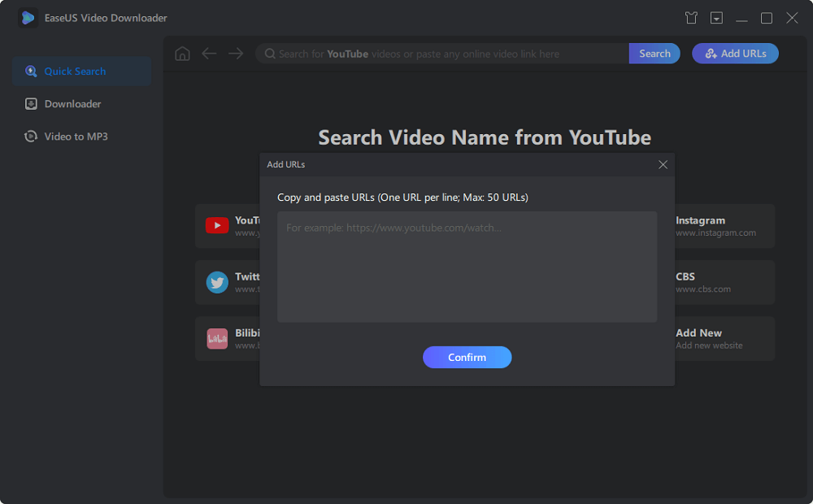
Task: Focus the URL paste text area
Action: coord(467,267)
